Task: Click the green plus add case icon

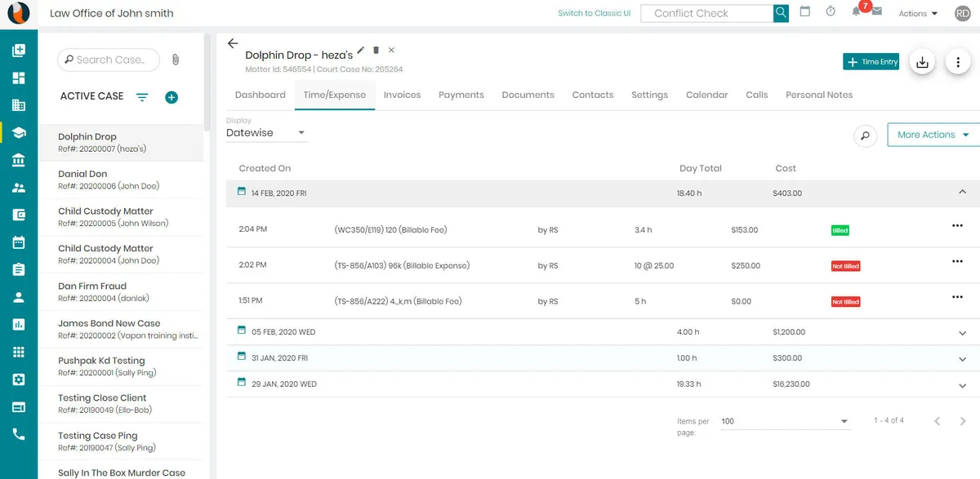Action: [171, 97]
